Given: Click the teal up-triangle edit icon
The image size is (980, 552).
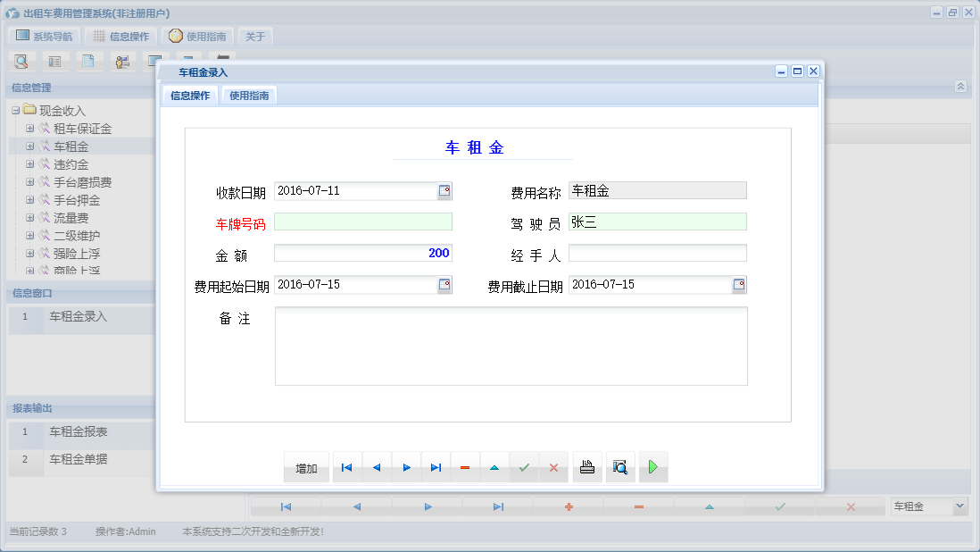Looking at the screenshot, I should pos(494,467).
